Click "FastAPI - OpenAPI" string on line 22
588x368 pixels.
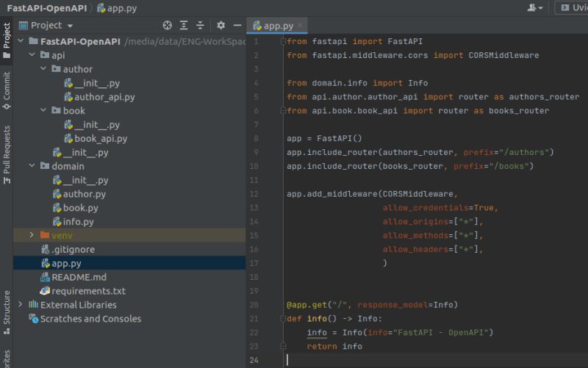pyautogui.click(x=440, y=333)
